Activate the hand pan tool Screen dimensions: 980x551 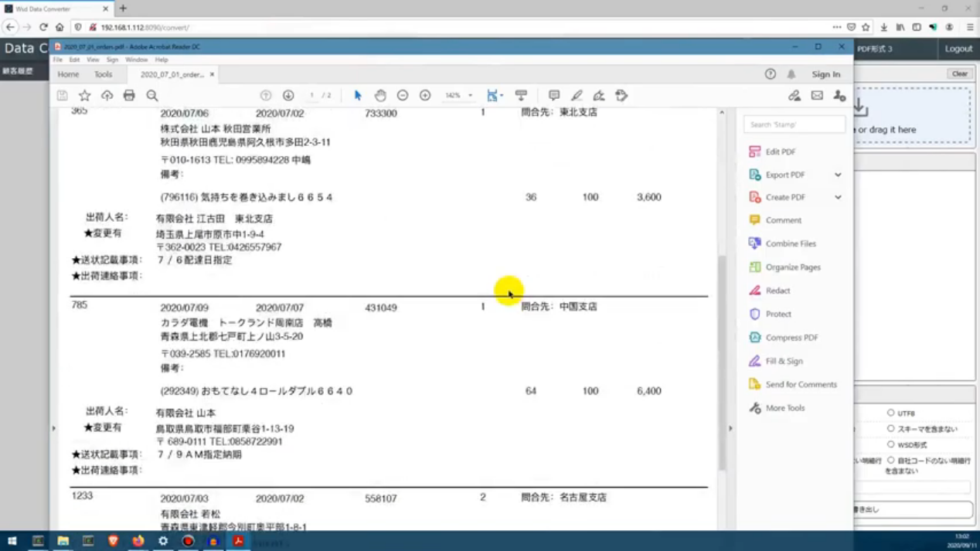tap(380, 96)
